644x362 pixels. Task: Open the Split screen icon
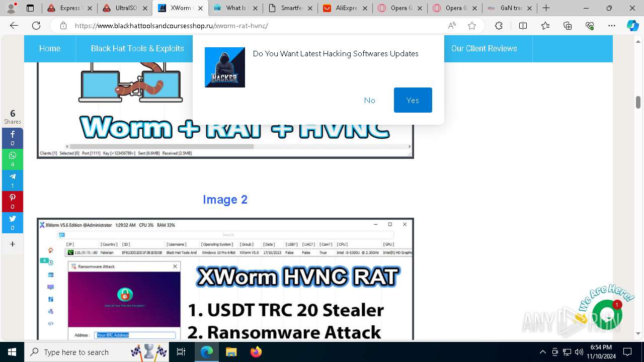tap(523, 26)
